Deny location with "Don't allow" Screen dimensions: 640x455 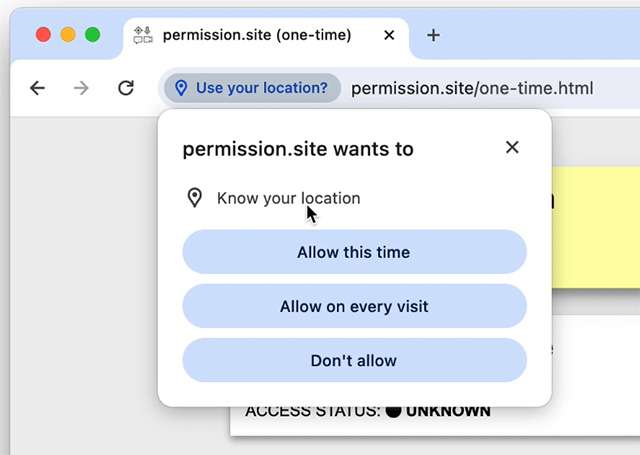[354, 360]
